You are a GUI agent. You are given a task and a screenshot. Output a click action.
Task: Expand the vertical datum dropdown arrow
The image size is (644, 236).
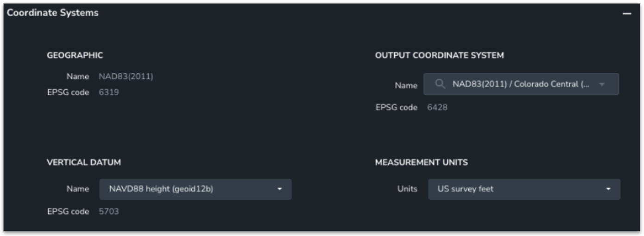(279, 189)
